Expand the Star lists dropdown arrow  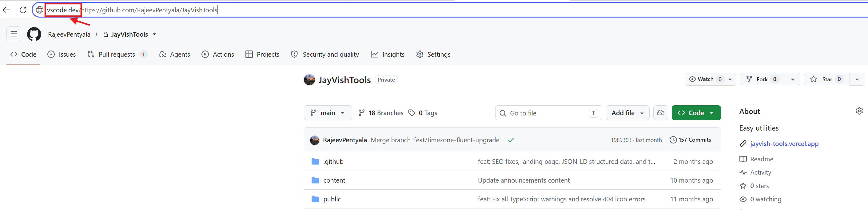pos(857,79)
